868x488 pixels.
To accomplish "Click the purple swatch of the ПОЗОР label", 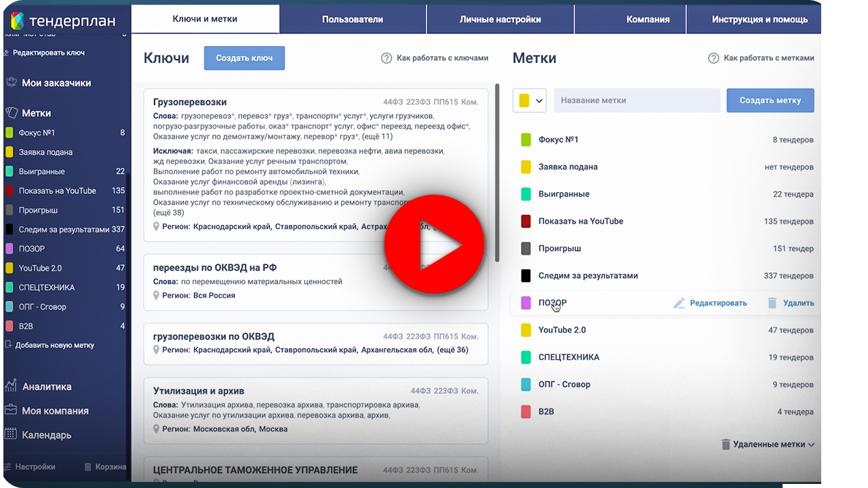I will 526,303.
